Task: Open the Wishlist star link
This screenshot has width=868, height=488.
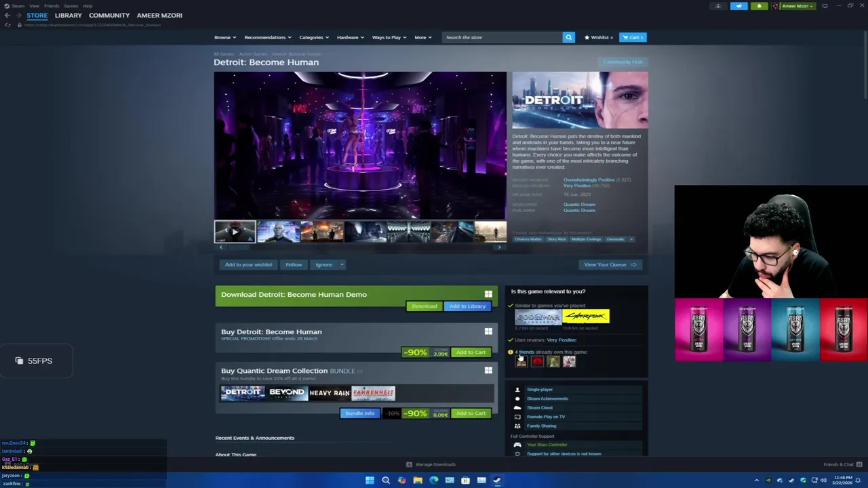Action: pos(598,37)
